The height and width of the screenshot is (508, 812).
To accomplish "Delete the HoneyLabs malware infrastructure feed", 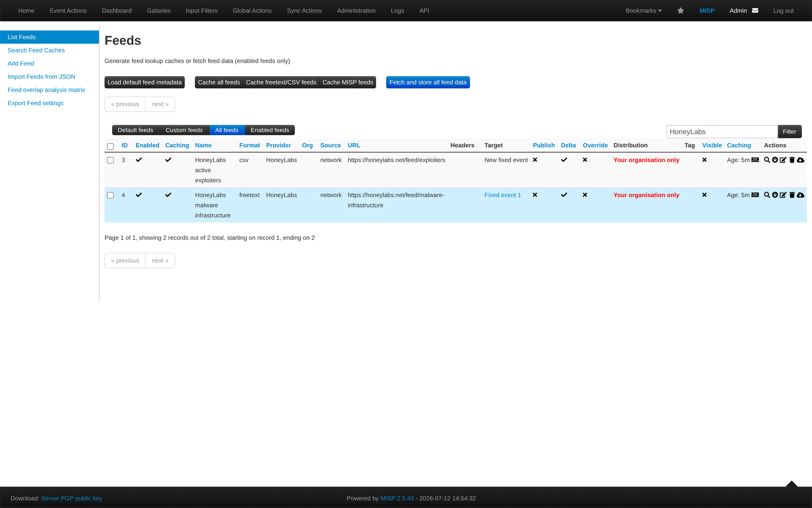I will [792, 195].
